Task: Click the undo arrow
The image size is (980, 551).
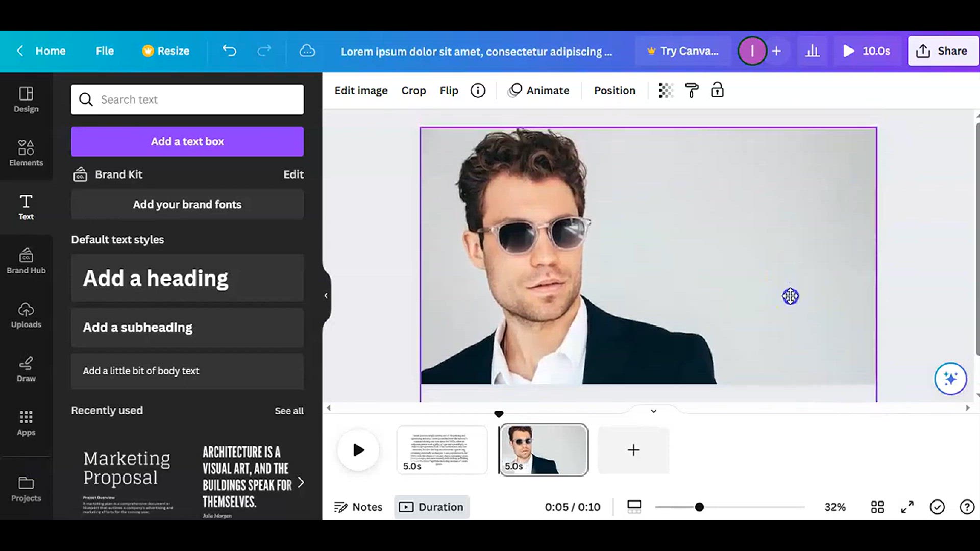Action: tap(229, 51)
